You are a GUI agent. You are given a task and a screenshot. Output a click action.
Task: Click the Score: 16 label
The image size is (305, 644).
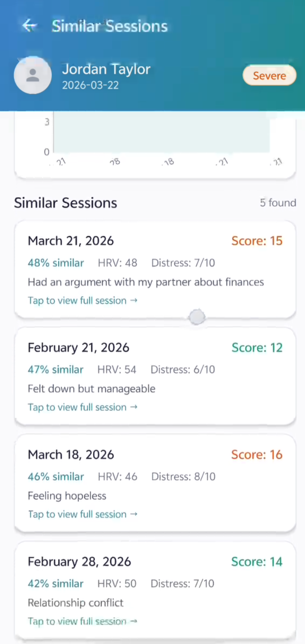pyautogui.click(x=257, y=455)
